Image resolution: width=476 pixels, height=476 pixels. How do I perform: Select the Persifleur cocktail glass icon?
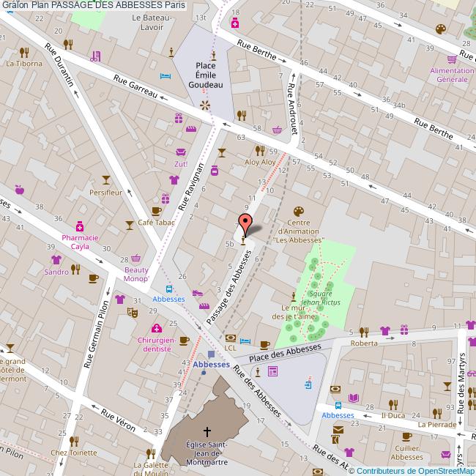[x=105, y=179]
